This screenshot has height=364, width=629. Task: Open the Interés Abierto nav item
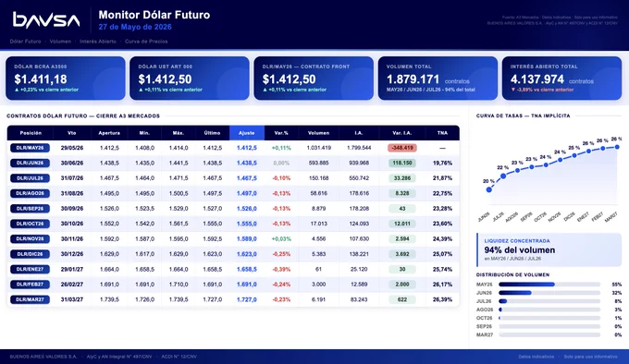pos(98,42)
